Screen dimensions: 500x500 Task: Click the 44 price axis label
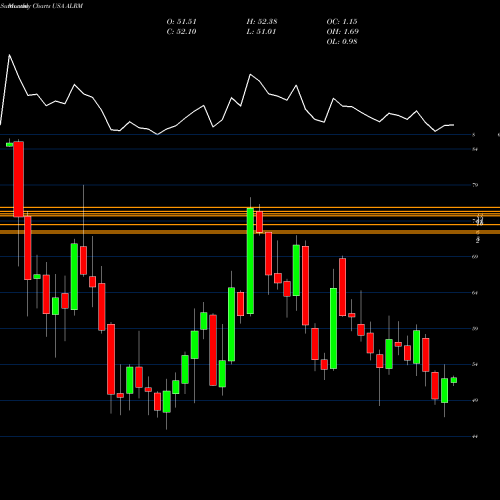coord(475,436)
